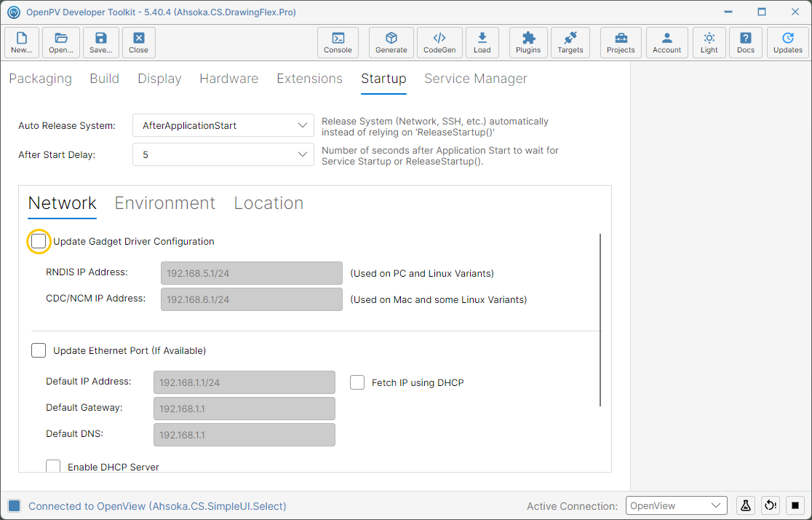The image size is (812, 520).
Task: Switch to the Build tab
Action: coord(105,78)
